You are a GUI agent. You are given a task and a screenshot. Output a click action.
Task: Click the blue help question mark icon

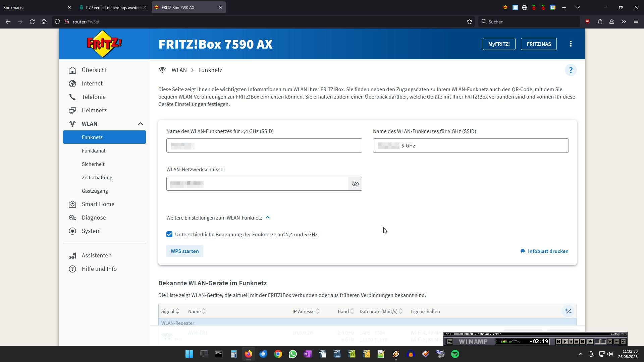(x=571, y=70)
